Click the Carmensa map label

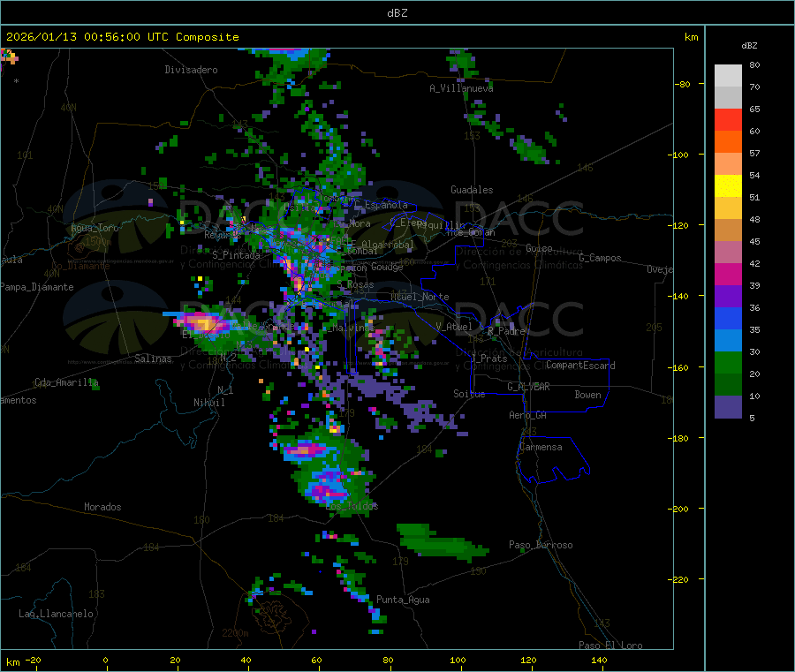coord(541,447)
